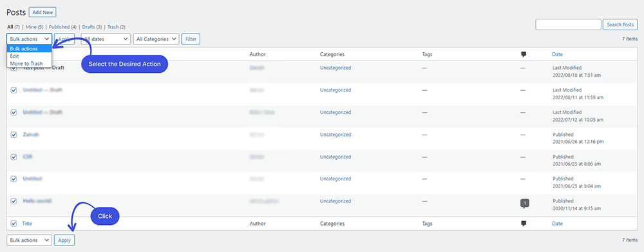Screen dimensions: 644x252
Task: Tick the checkbox next to Title footer
Action: point(14,224)
